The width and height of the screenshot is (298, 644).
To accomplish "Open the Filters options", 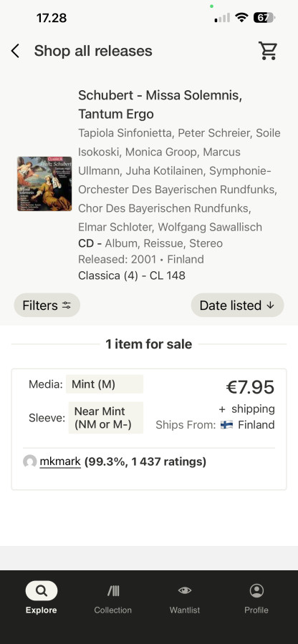I will pos(47,305).
